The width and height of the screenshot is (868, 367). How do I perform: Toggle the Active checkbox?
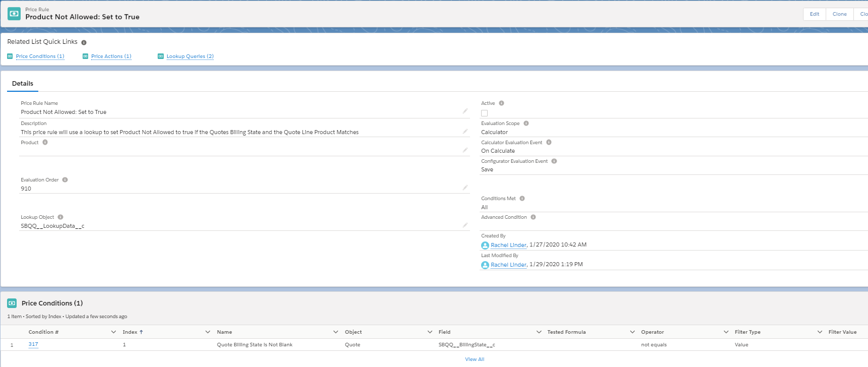[x=485, y=113]
